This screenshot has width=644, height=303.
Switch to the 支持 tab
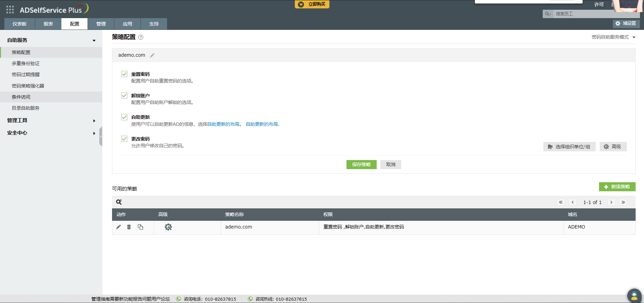point(154,24)
